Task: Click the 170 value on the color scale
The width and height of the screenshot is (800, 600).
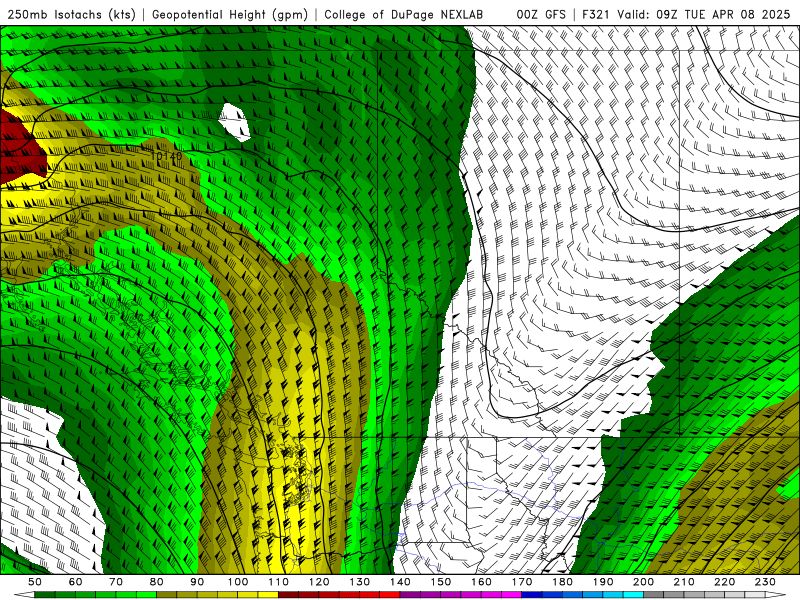Action: (522, 582)
